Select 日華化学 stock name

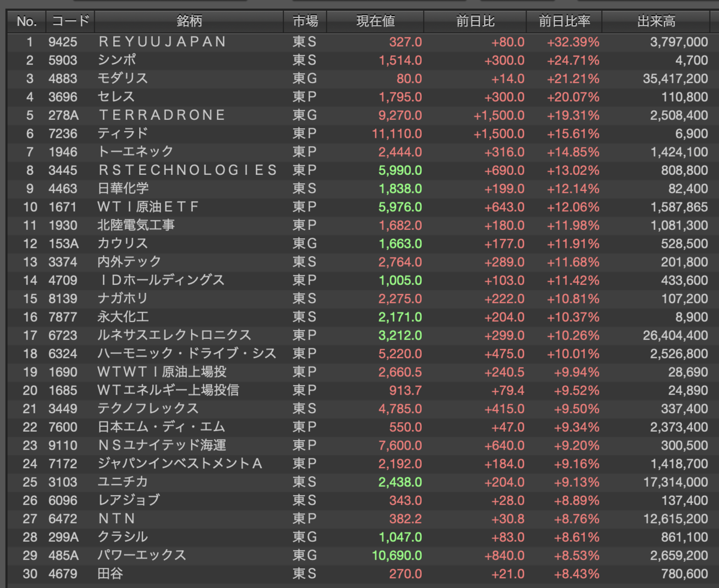123,189
